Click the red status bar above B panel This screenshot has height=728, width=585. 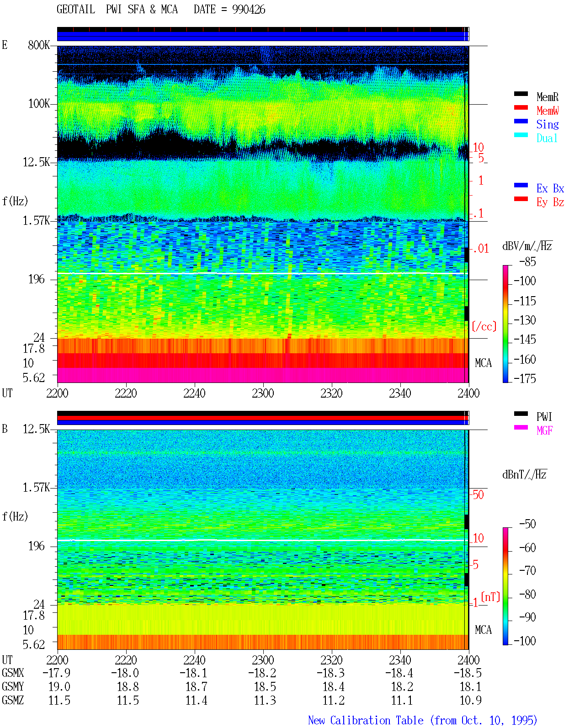(x=263, y=418)
